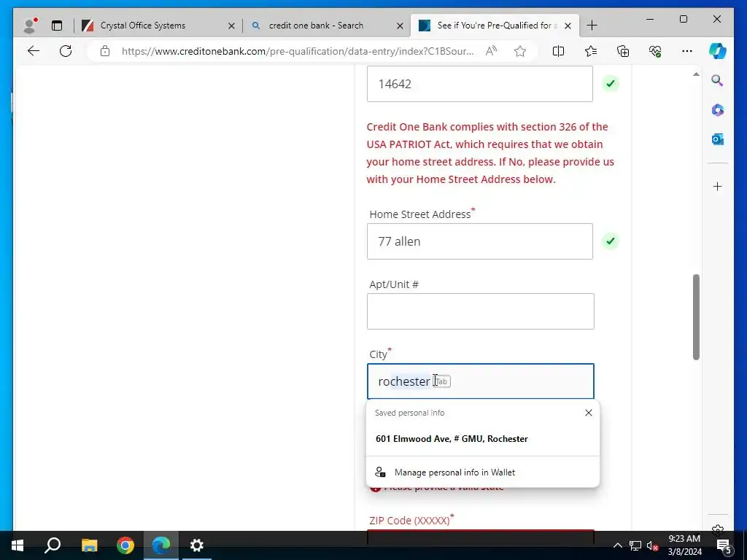This screenshot has height=560, width=747.
Task: Open Windows taskbar search
Action: (53, 545)
